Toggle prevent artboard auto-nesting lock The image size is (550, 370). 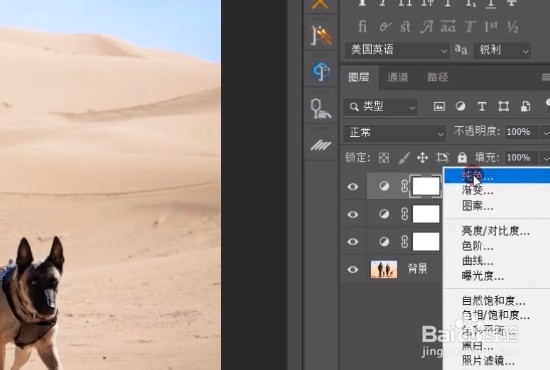click(x=442, y=158)
